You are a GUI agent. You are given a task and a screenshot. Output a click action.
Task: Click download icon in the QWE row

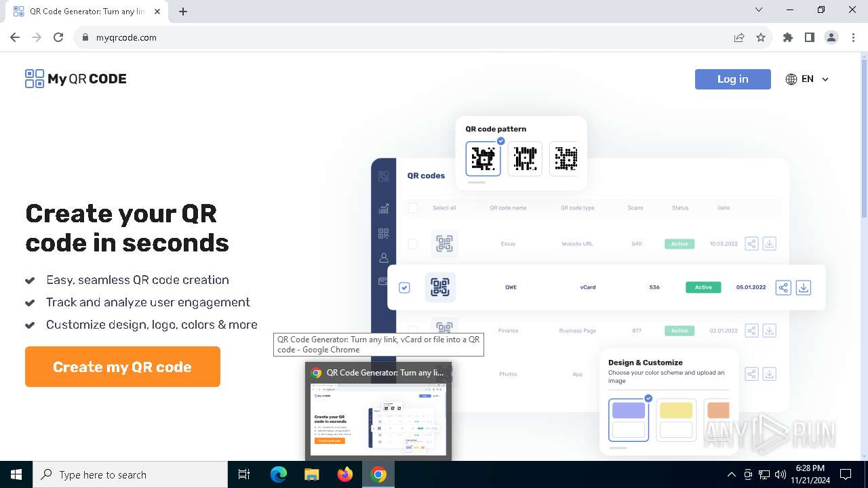click(x=804, y=287)
